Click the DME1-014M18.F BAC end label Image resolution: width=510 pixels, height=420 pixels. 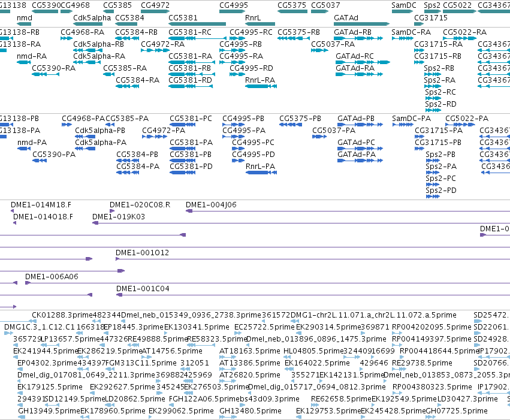[x=41, y=205]
